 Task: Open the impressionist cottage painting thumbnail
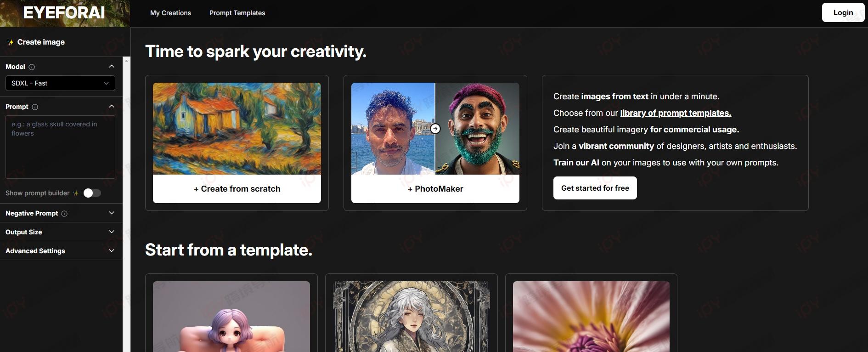pyautogui.click(x=237, y=129)
